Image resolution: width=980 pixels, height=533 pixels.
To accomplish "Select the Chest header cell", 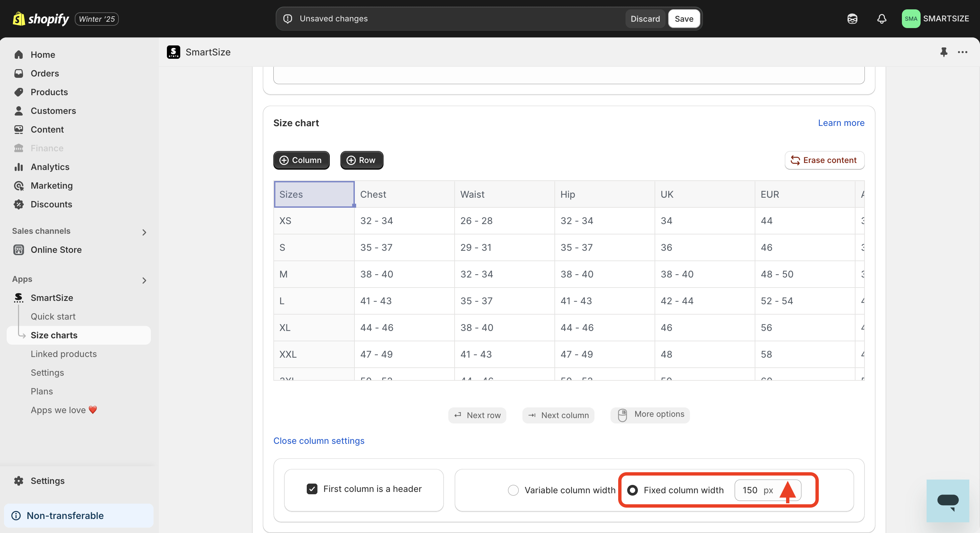I will (405, 194).
